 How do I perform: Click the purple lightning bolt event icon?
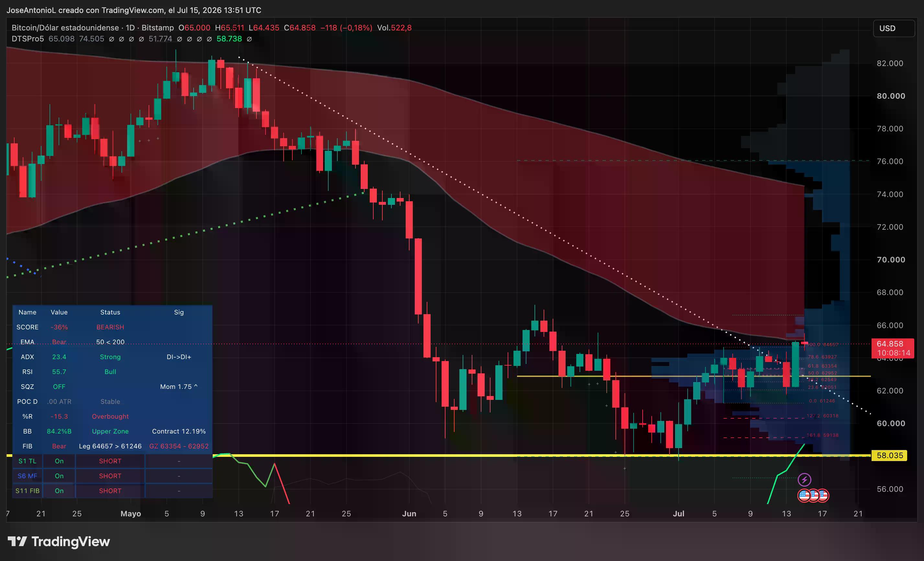point(805,479)
